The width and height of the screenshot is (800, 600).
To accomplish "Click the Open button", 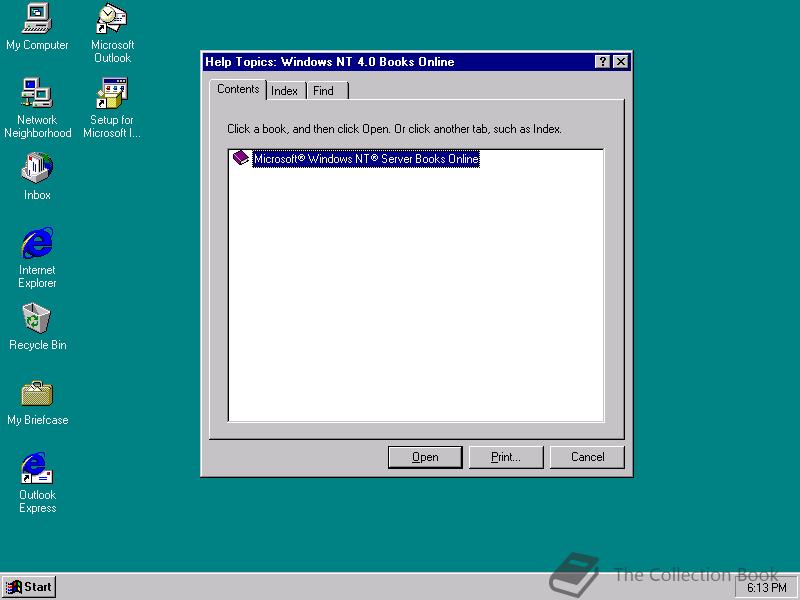I will tap(425, 457).
